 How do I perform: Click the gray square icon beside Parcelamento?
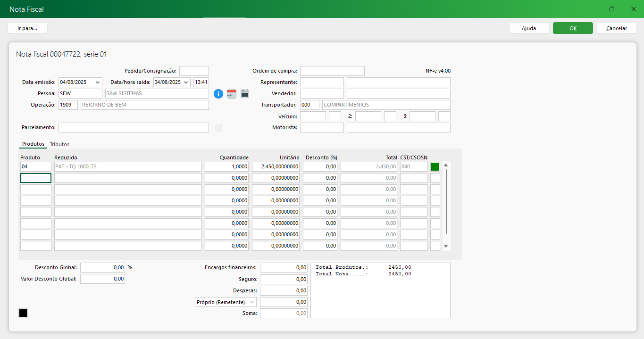(218, 128)
